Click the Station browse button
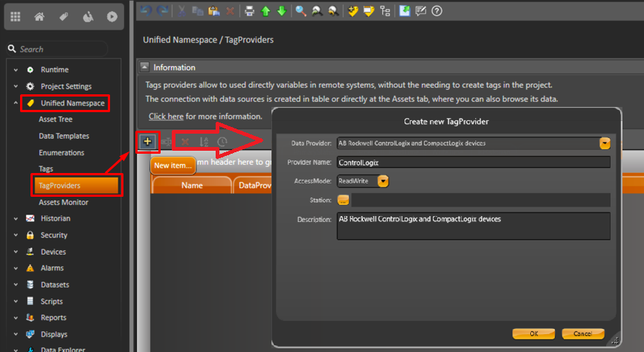The image size is (644, 352). (343, 200)
